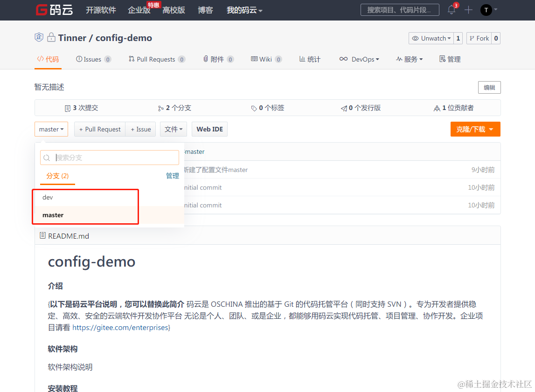Click the plus create icon in header

(468, 10)
